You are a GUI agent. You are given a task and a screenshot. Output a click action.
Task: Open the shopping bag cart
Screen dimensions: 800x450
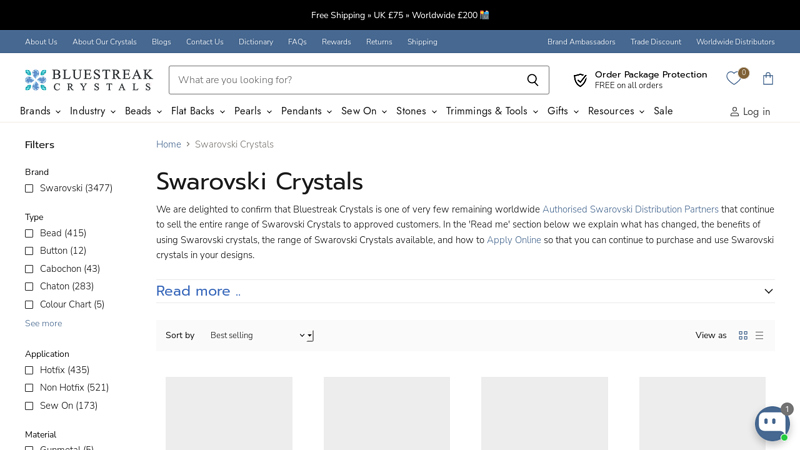tap(768, 79)
